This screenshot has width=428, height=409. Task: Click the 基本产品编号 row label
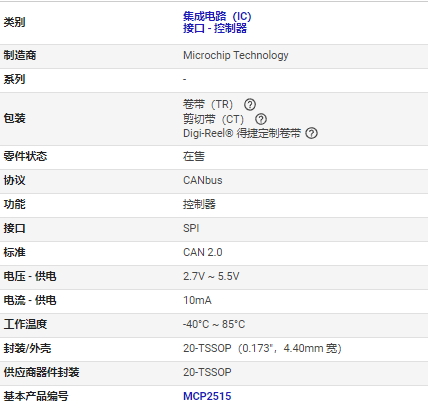[36, 396]
